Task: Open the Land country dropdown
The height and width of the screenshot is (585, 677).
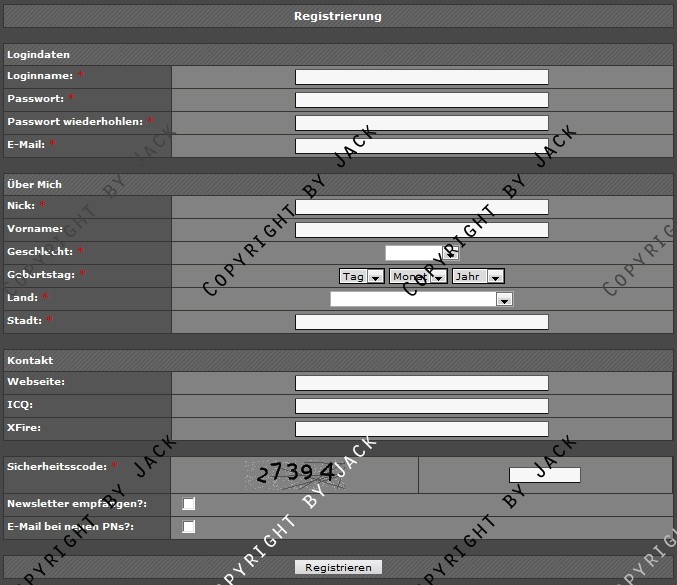Action: (421, 299)
